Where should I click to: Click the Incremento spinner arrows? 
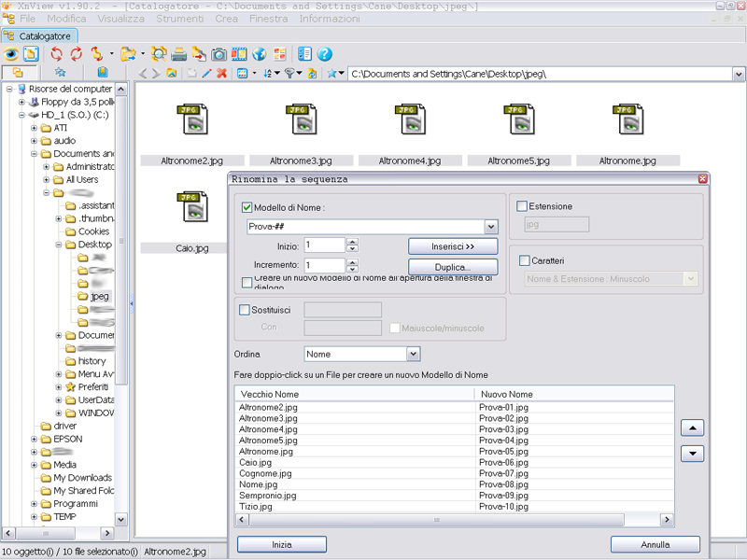tap(353, 265)
